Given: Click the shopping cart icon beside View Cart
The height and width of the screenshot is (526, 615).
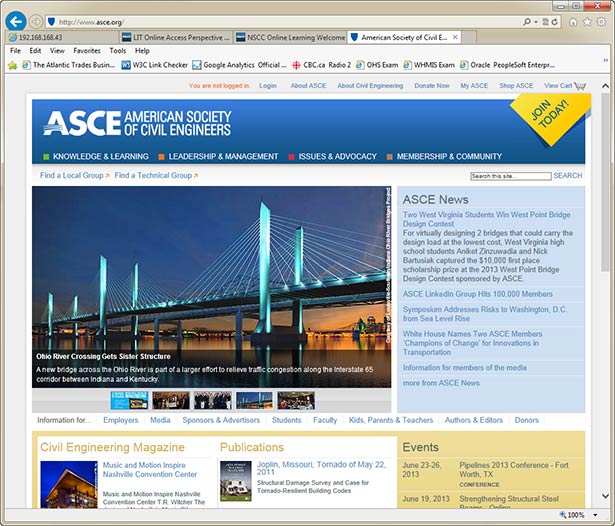Looking at the screenshot, I should point(580,86).
